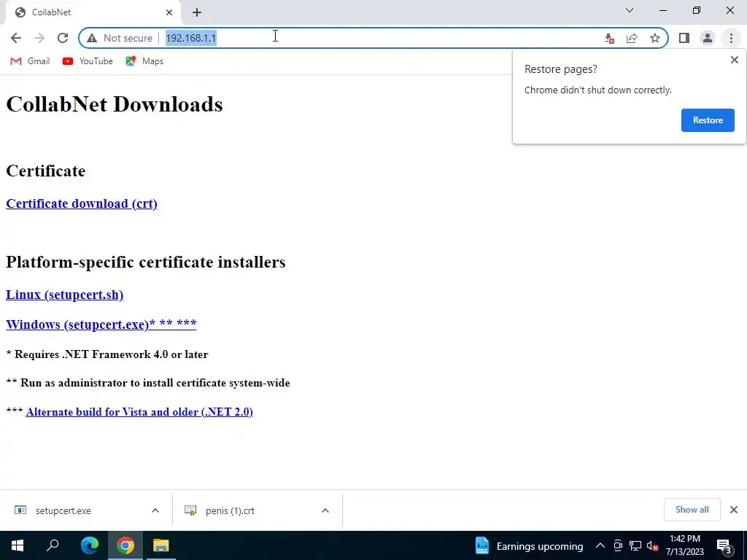Click the Chrome taskbar icon

click(x=125, y=545)
